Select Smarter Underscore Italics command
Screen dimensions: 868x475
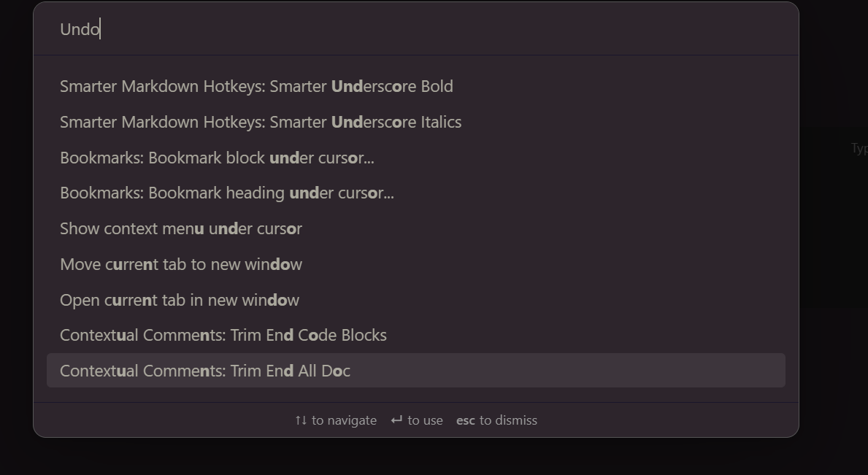(x=260, y=122)
